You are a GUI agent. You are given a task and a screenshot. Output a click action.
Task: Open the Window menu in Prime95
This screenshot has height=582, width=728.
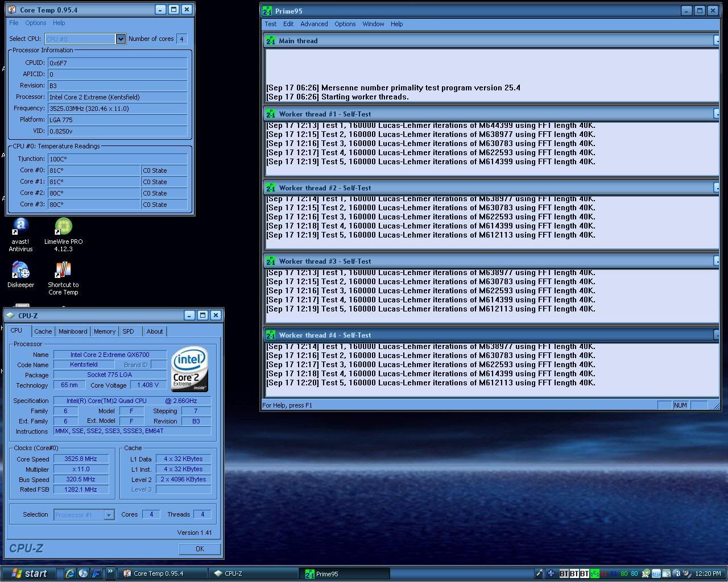click(373, 24)
